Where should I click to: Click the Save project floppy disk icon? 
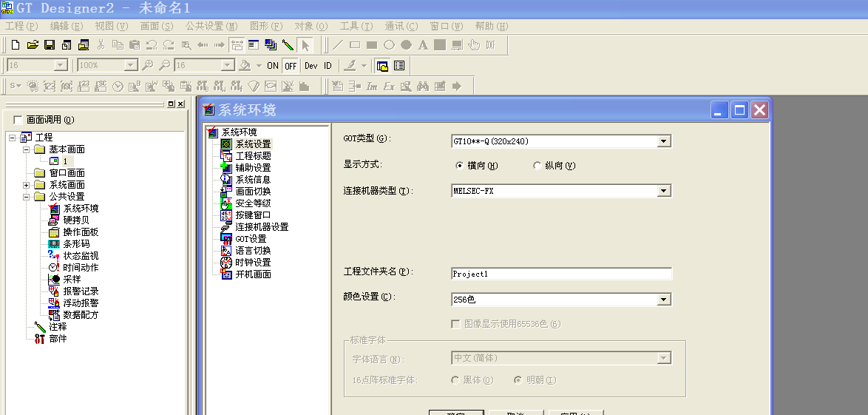point(50,45)
